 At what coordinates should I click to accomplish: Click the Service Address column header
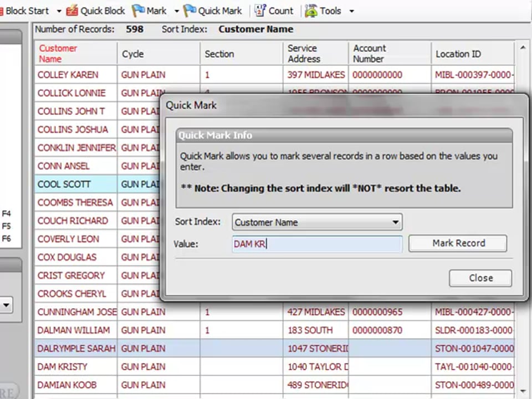click(x=315, y=53)
